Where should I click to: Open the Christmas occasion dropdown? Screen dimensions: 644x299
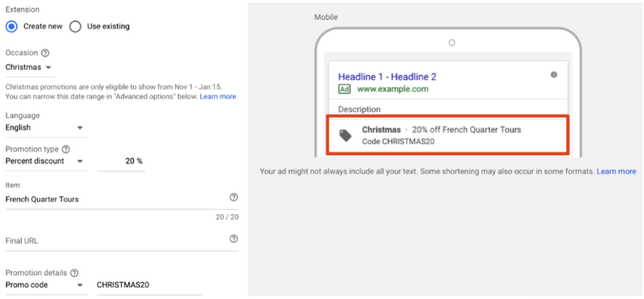click(29, 67)
